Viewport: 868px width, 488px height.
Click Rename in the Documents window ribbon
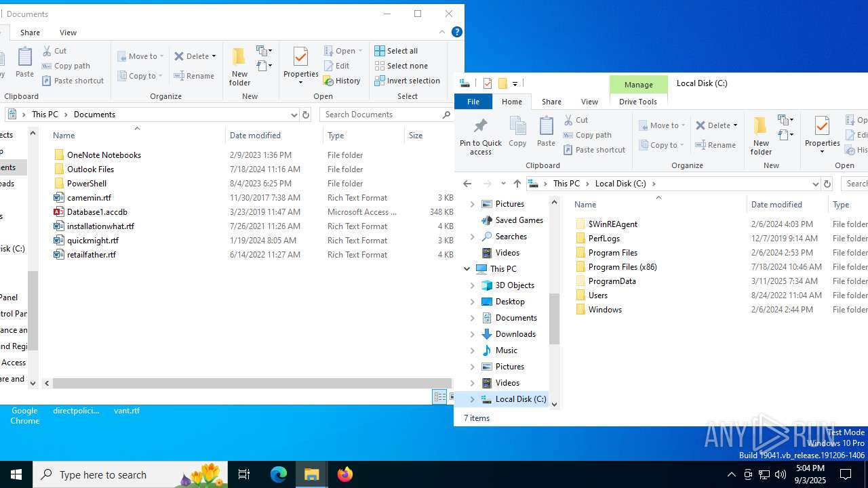click(x=194, y=76)
